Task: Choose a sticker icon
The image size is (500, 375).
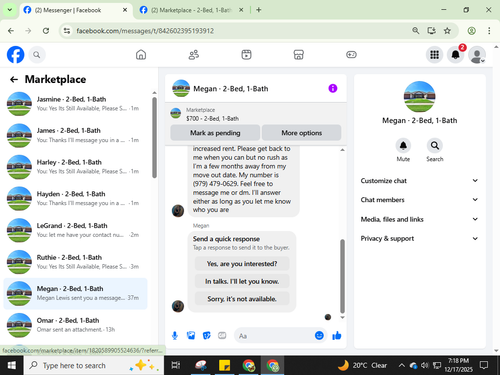Action: tap(207, 336)
